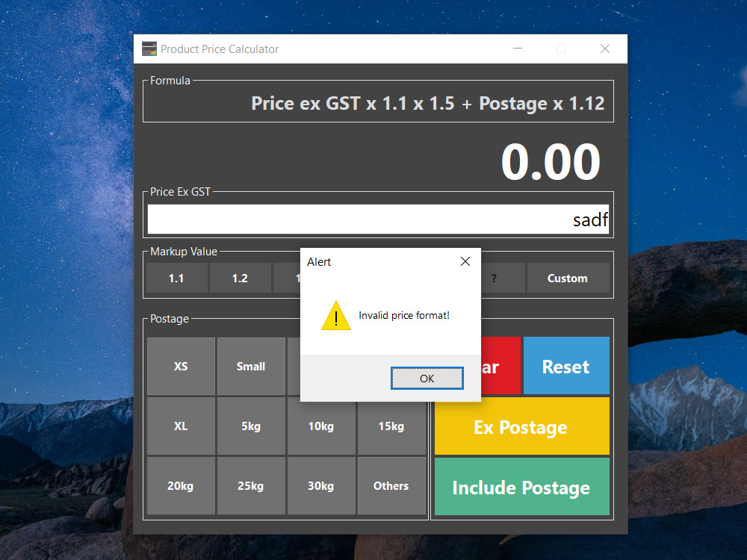The width and height of the screenshot is (747, 560).
Task: Click the blue Reset button
Action: pyautogui.click(x=566, y=366)
